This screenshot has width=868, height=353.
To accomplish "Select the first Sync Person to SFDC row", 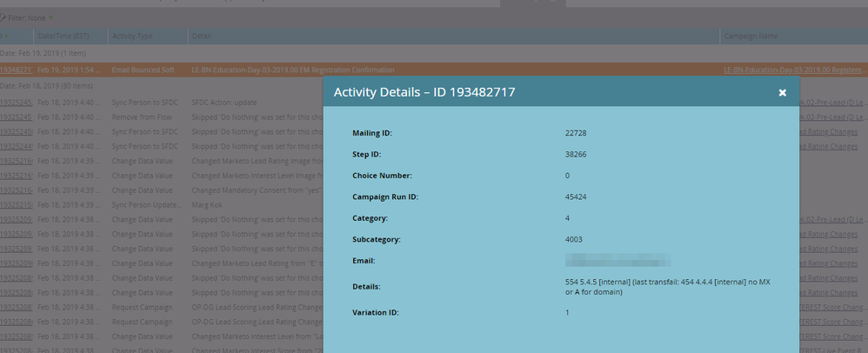I will [x=162, y=103].
